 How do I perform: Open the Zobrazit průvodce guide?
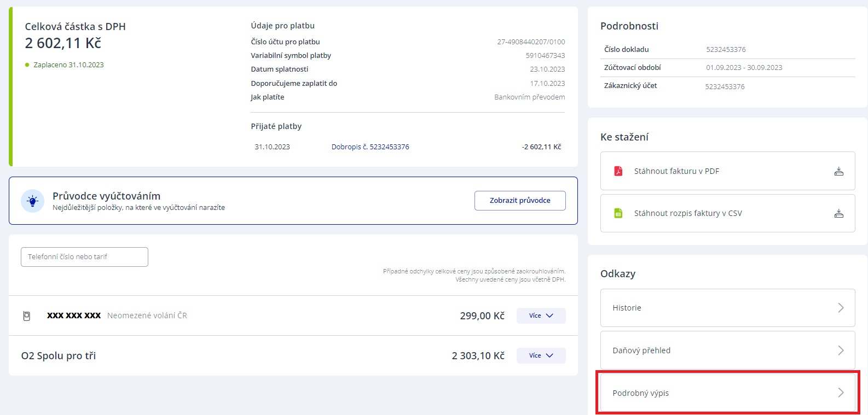coord(520,201)
